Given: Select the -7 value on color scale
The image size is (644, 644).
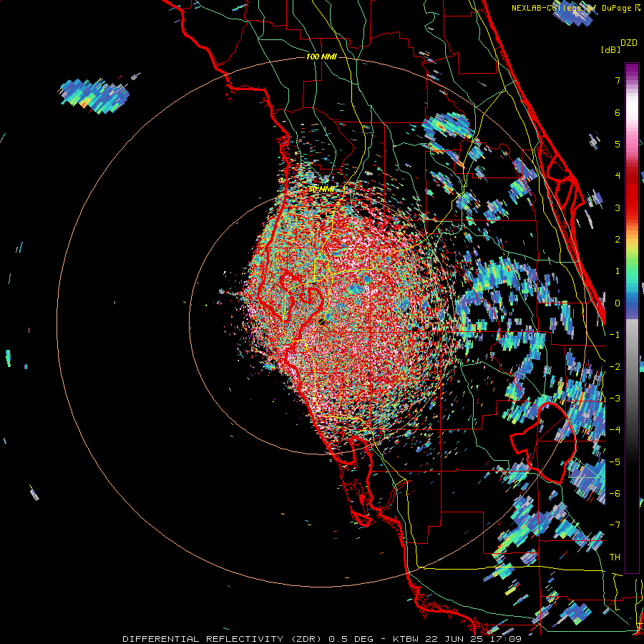Looking at the screenshot, I should click(615, 525).
